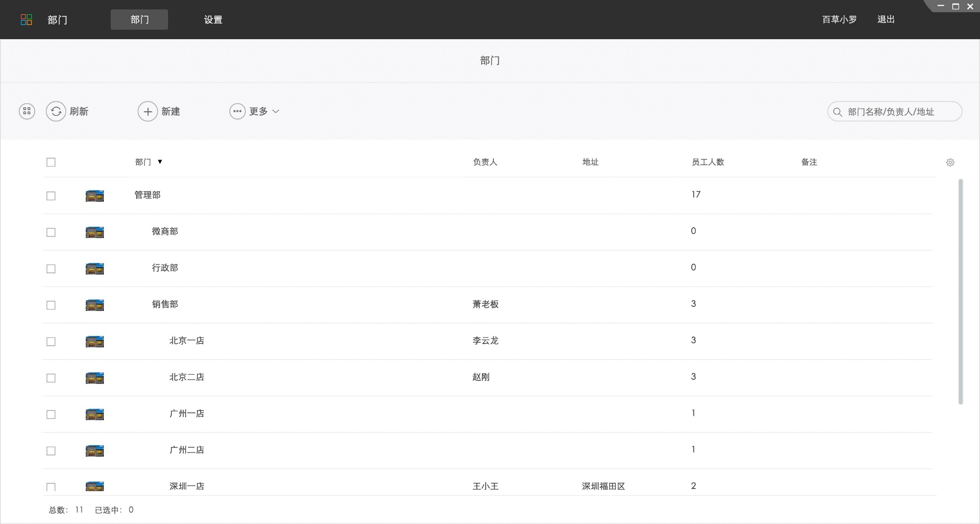Open the 百草小罗 user menu

tap(839, 20)
